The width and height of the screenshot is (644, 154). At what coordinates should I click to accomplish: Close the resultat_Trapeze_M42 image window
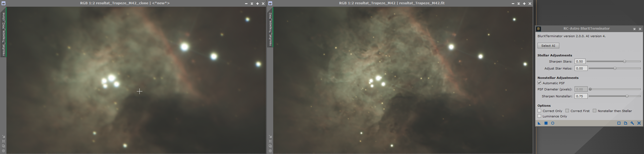(530, 3)
